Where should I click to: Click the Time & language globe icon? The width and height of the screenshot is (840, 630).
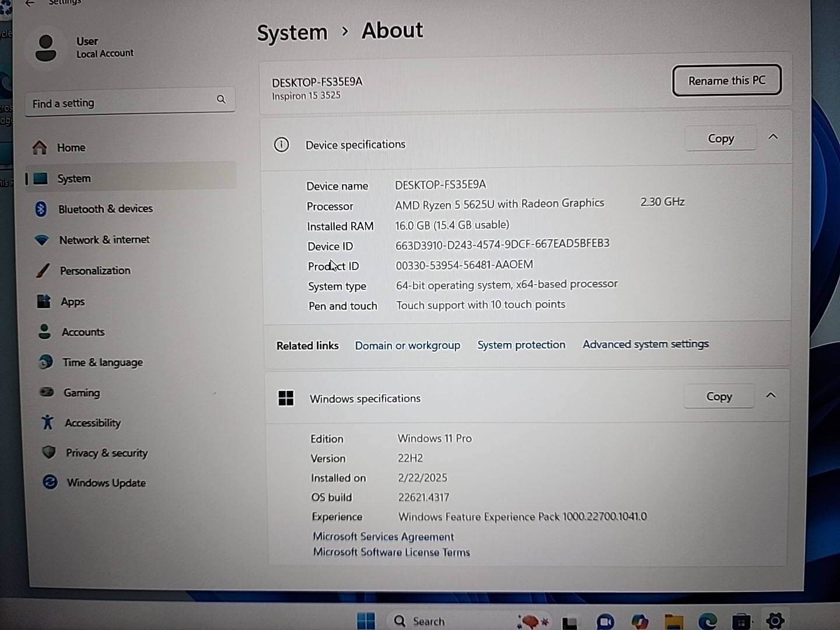[45, 362]
